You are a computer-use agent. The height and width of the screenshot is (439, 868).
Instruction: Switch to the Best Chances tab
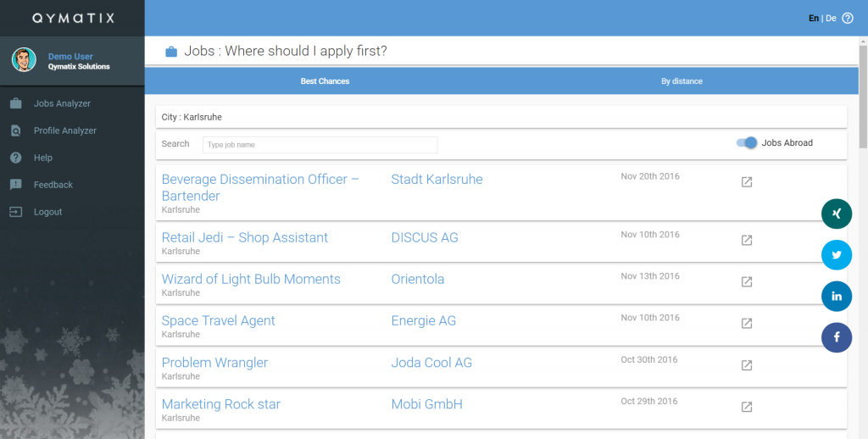[x=325, y=81]
